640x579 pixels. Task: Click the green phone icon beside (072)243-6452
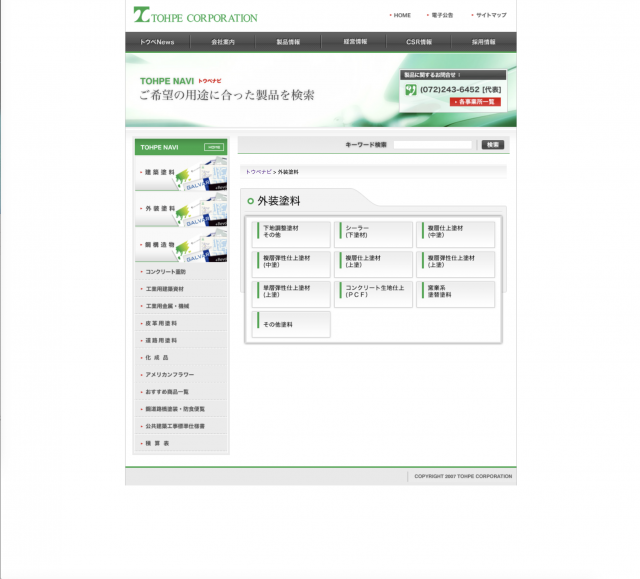(x=411, y=89)
